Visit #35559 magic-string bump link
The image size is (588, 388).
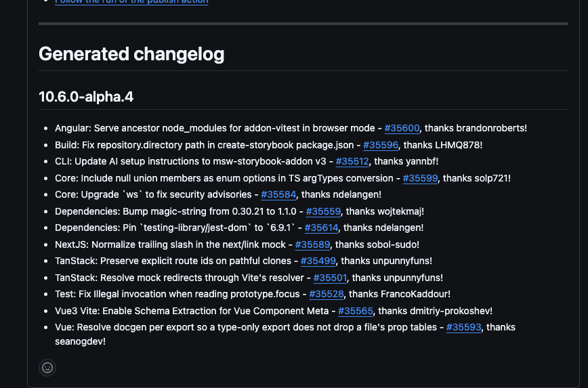pos(323,211)
